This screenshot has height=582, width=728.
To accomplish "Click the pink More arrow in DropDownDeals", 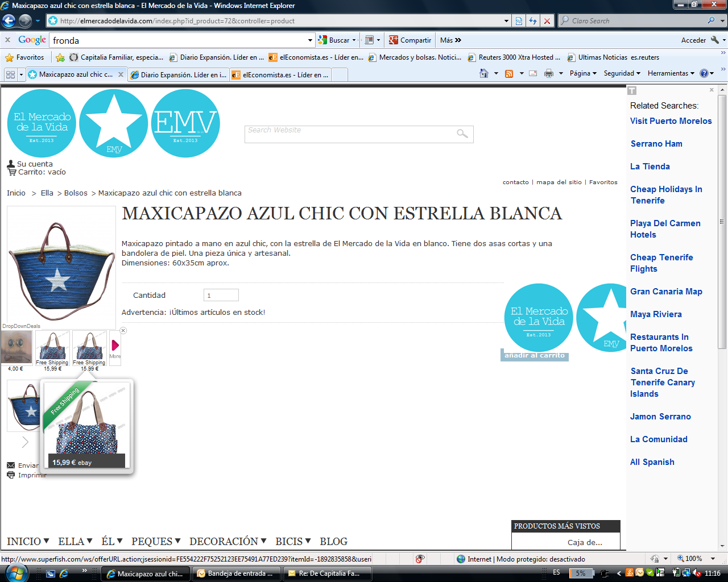I will 115,346.
